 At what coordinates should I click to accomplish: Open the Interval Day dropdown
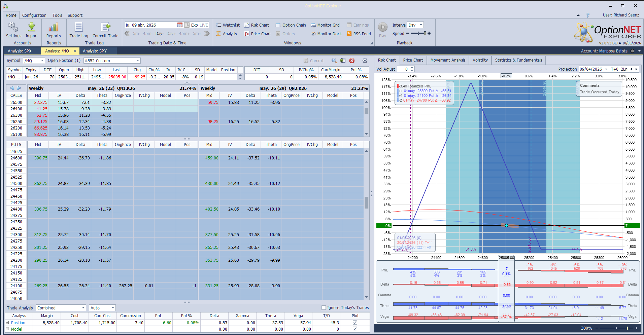(421, 25)
